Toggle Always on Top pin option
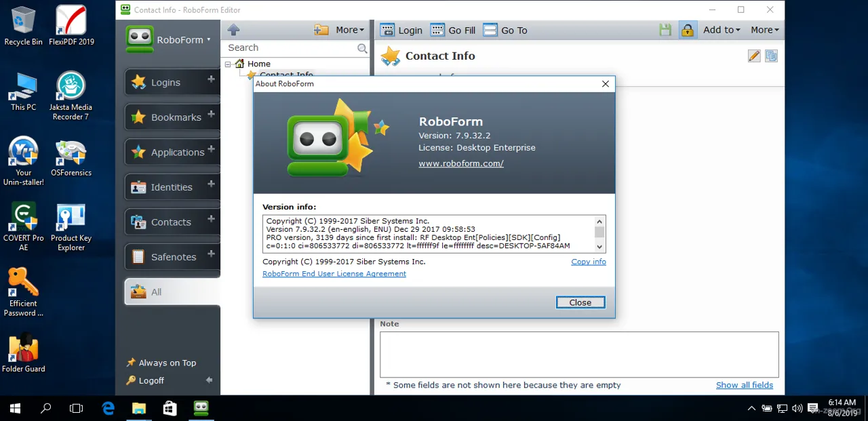 point(161,363)
